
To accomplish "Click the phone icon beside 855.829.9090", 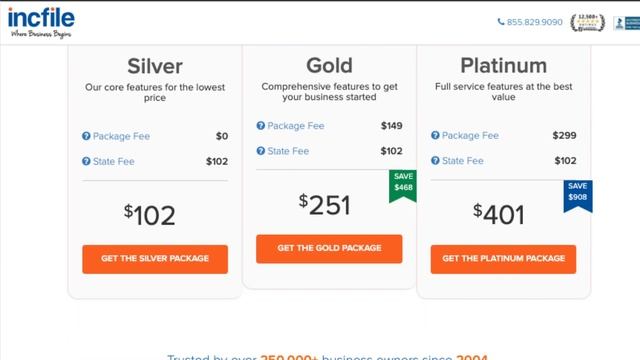I will tap(501, 22).
